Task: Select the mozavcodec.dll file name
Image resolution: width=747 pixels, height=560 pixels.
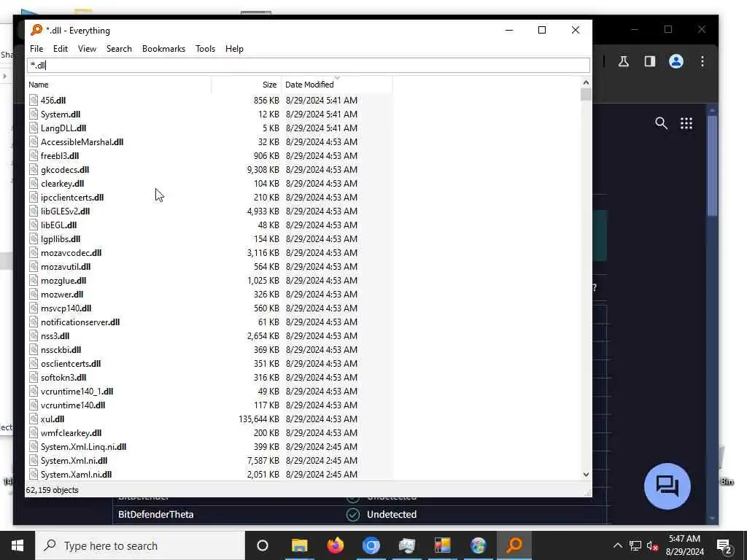Action: pos(71,253)
